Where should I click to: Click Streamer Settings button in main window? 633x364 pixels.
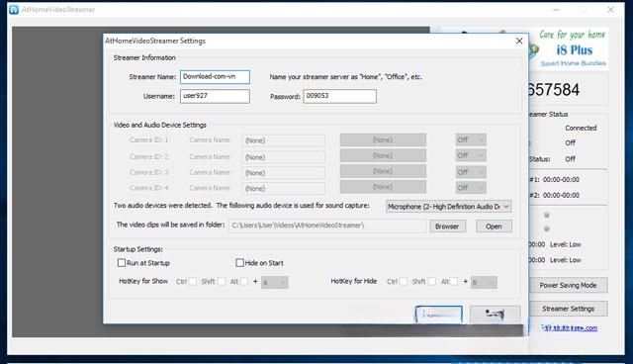tap(568, 309)
